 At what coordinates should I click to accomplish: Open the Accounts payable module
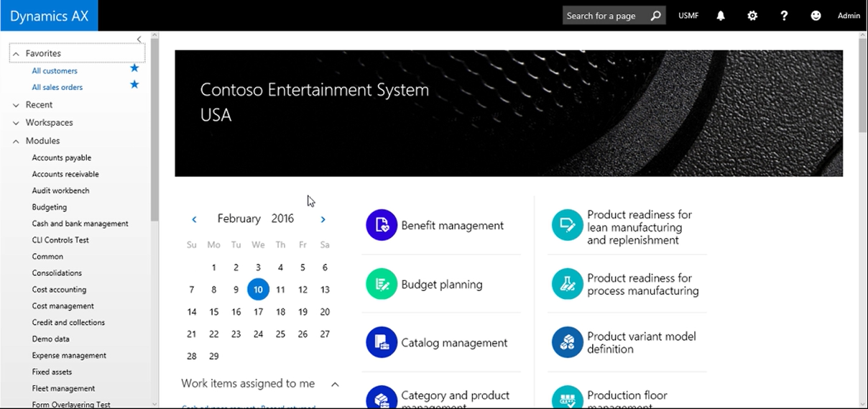[62, 158]
